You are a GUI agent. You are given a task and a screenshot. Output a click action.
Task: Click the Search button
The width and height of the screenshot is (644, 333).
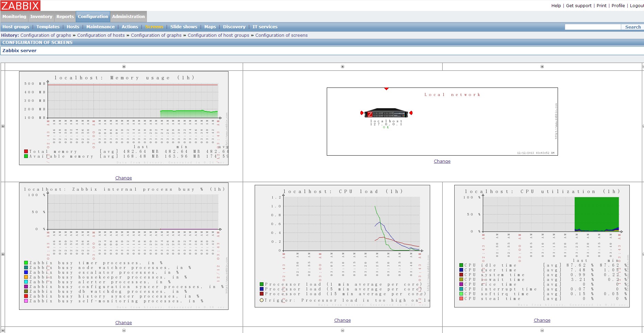pyautogui.click(x=633, y=27)
